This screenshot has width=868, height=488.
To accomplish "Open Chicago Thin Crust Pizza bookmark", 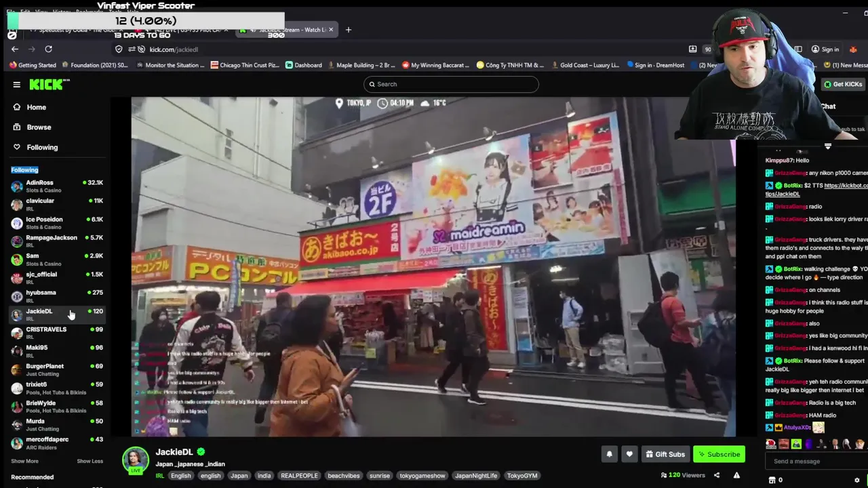I will (245, 65).
